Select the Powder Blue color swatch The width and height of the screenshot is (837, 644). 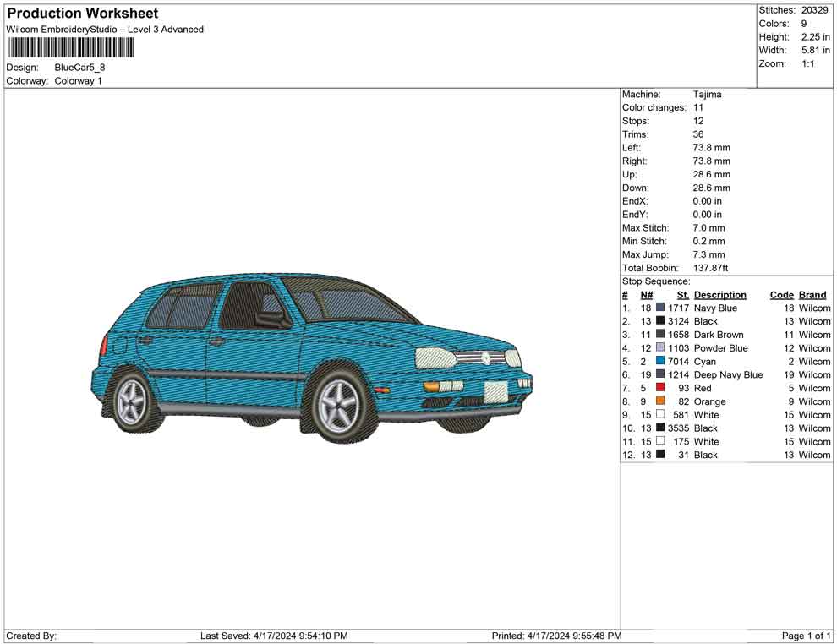click(660, 348)
